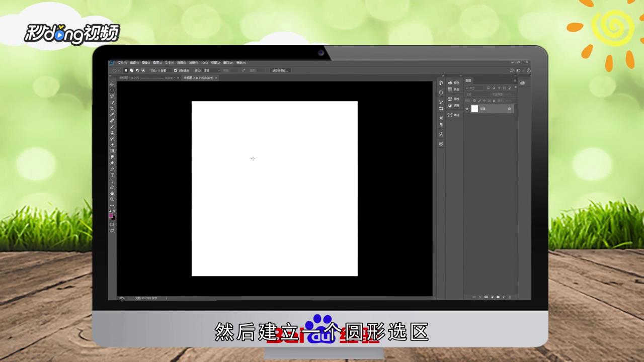The width and height of the screenshot is (644, 362).
Task: Open the 调整 adjustments panel
Action: point(455,105)
